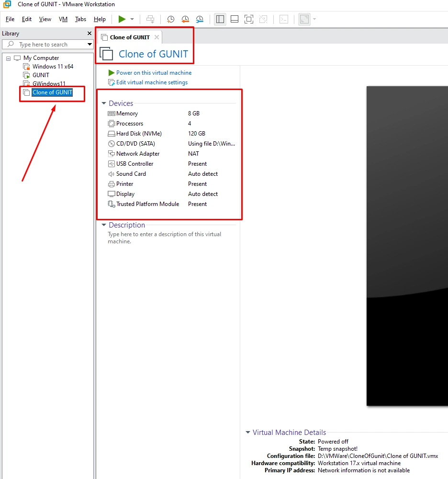Click the Temp snapshot! value

coord(337,449)
